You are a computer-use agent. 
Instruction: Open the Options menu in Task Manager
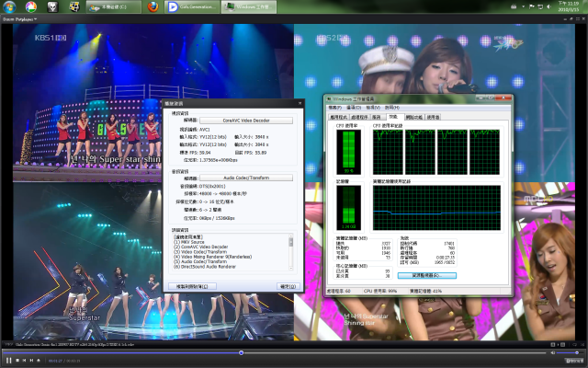pos(353,108)
